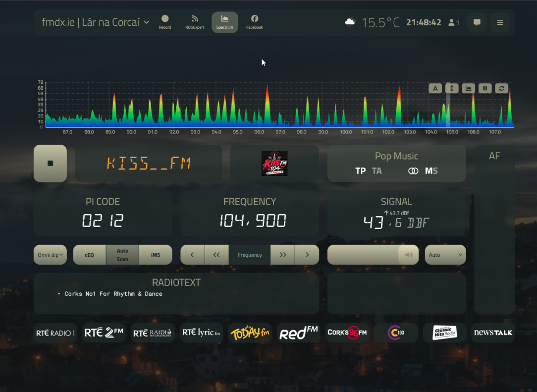Tune up one step with single right arrow
Viewport: 537px width, 392px height.
coord(307,255)
